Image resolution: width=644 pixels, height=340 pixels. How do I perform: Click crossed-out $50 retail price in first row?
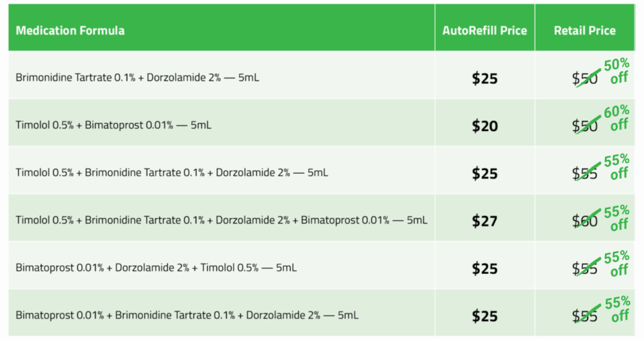pos(585,79)
